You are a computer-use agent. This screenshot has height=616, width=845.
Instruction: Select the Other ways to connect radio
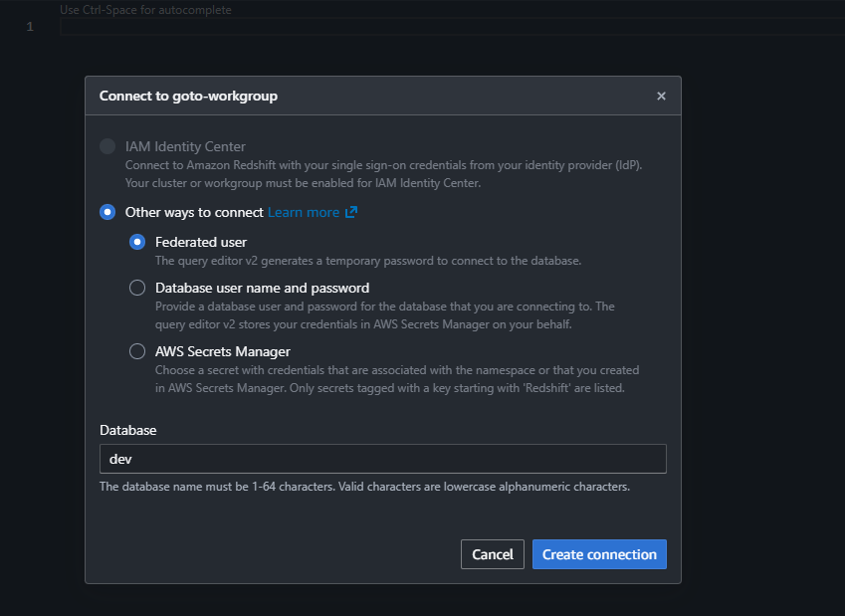(107, 212)
